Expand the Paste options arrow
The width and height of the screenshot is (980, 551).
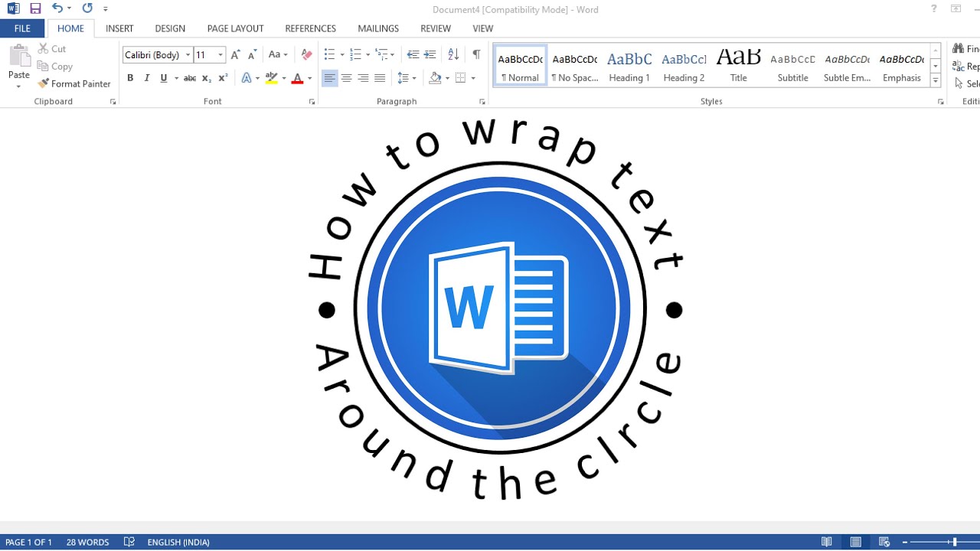click(x=19, y=86)
